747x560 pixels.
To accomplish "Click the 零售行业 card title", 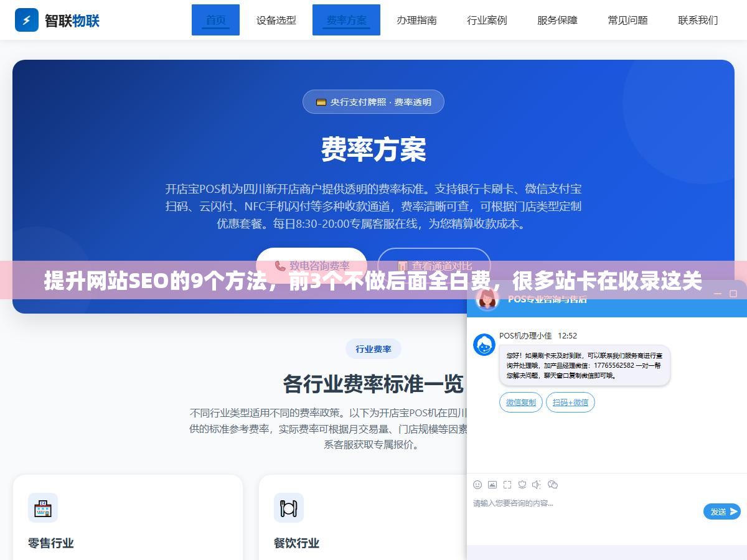I will 51,543.
